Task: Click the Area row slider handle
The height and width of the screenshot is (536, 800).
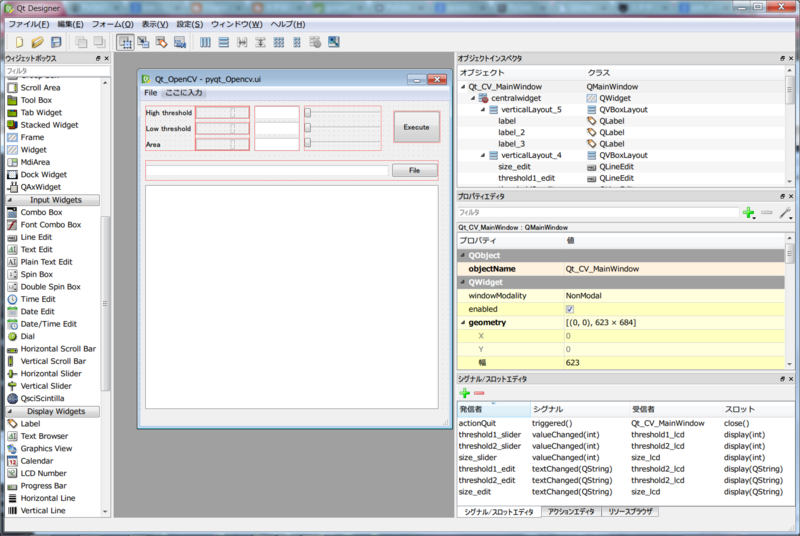Action: 308,143
